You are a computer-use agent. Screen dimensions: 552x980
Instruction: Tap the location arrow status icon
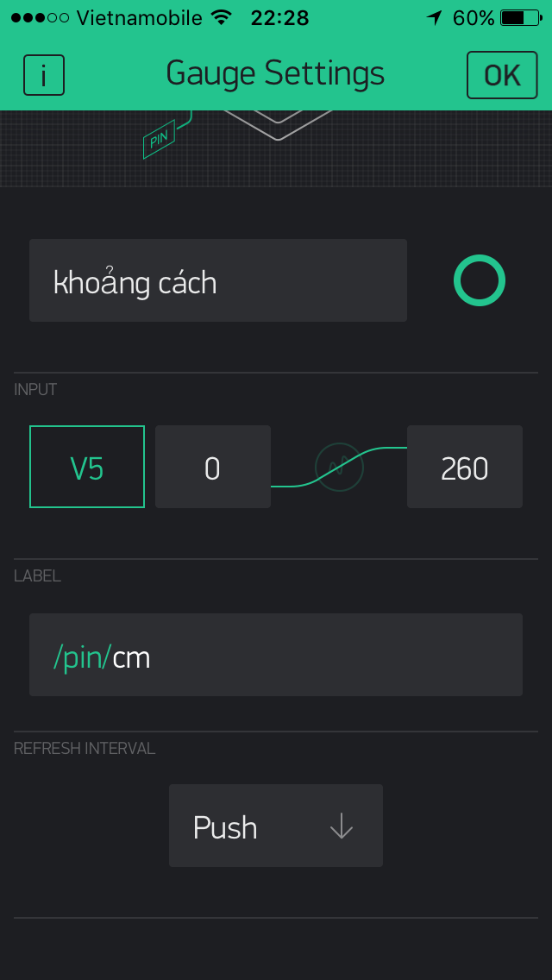[x=434, y=17]
